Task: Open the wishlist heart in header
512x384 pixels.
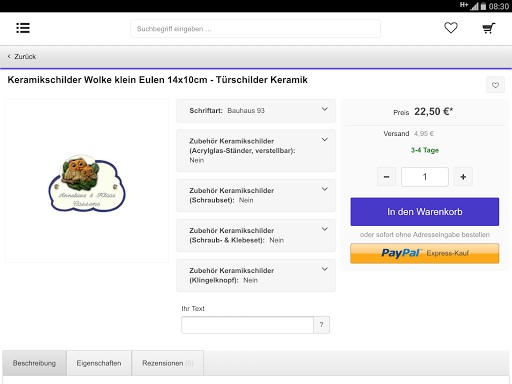Action: pos(451,28)
